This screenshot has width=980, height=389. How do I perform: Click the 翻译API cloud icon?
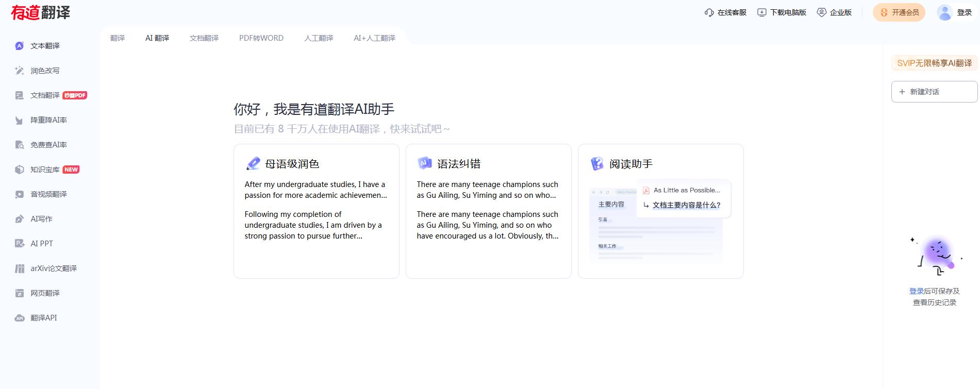pyautogui.click(x=20, y=318)
